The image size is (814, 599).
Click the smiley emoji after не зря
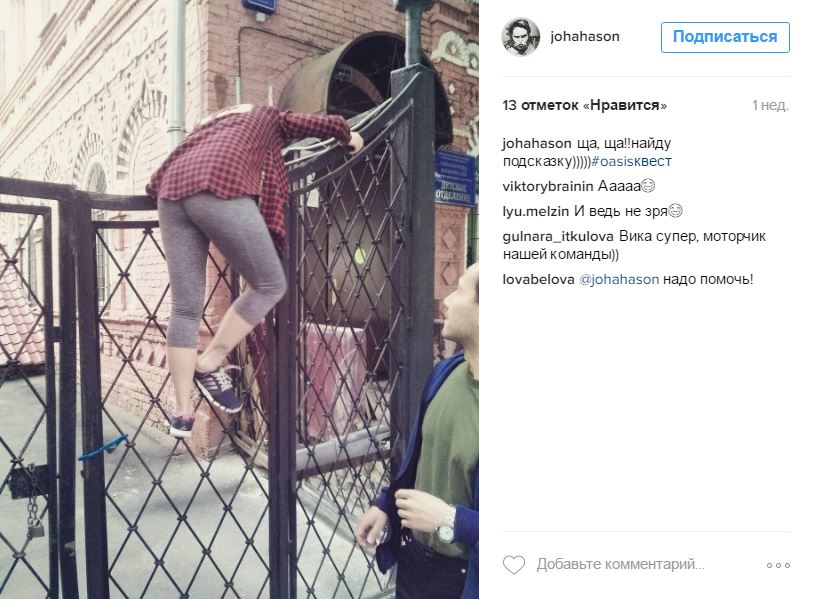tap(675, 211)
